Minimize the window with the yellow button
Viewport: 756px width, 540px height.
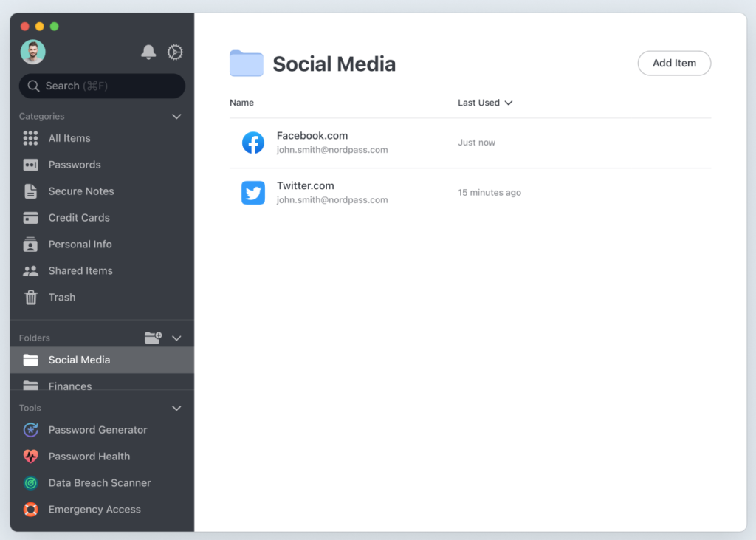pyautogui.click(x=40, y=27)
